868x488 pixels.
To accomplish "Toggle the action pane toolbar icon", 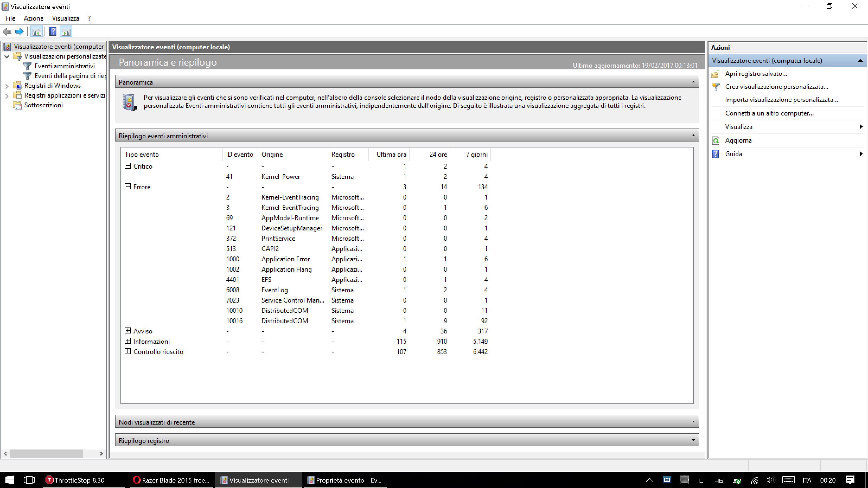I will pyautogui.click(x=66, y=32).
